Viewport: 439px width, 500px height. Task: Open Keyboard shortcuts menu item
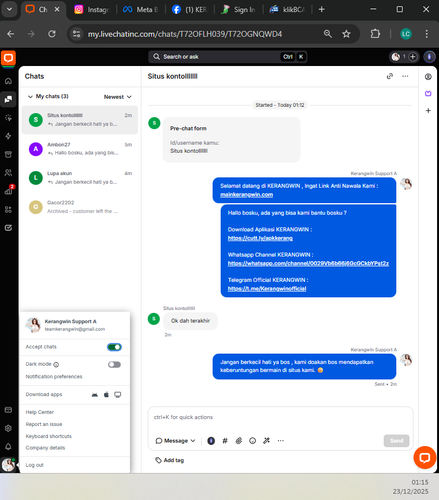[49, 436]
